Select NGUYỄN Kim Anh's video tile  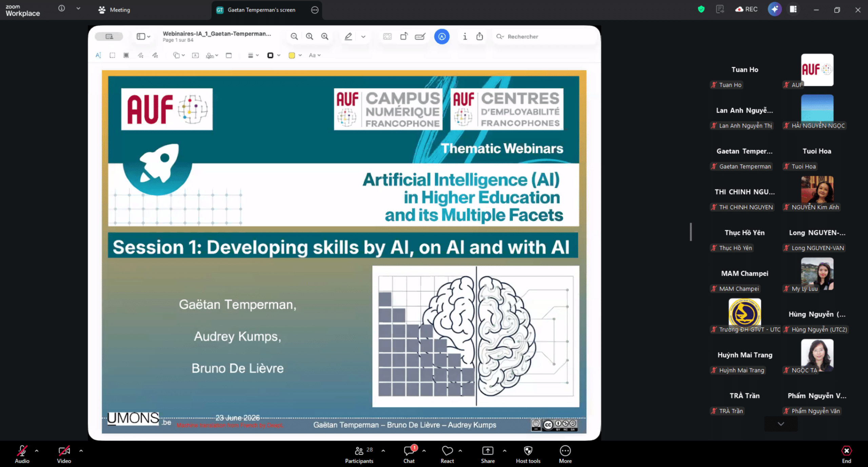[x=817, y=192]
